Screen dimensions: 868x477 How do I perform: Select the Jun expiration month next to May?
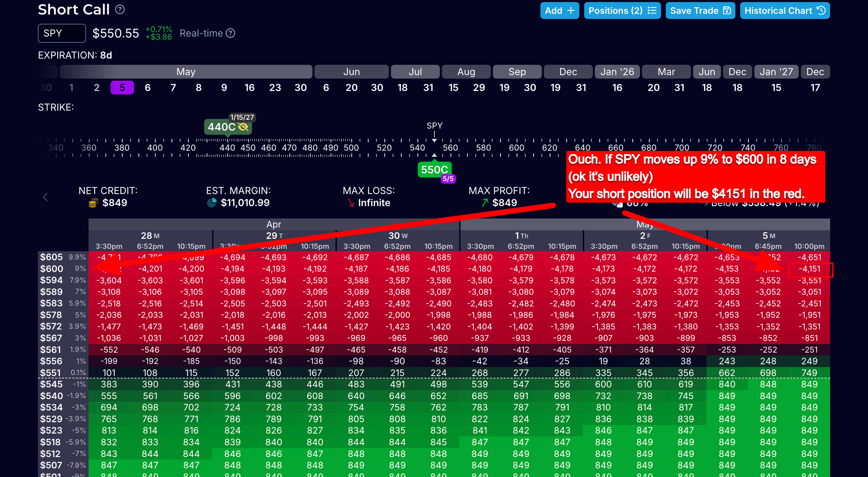pos(351,72)
